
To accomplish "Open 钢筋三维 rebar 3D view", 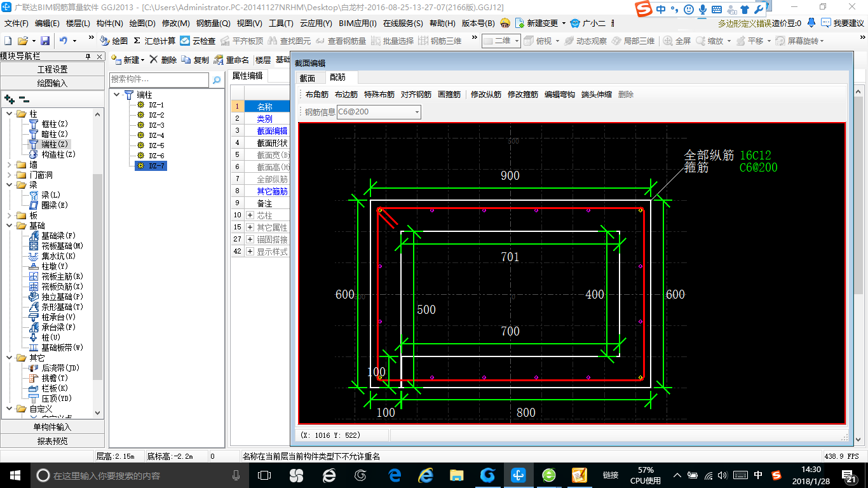I will 440,41.
